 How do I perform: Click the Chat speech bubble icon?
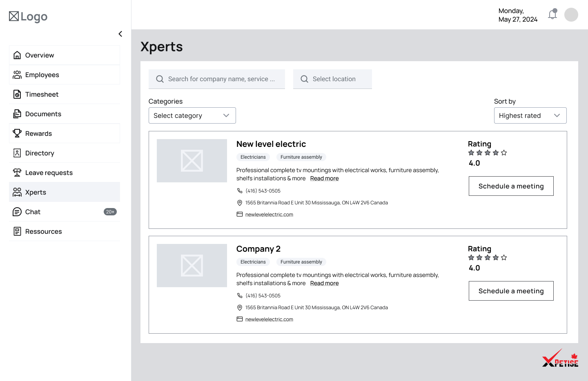(17, 212)
